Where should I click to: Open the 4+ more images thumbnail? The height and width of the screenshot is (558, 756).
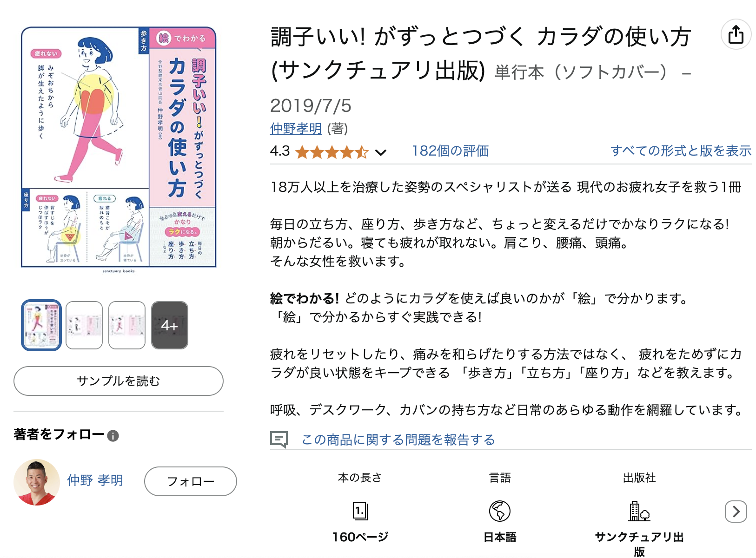pyautogui.click(x=170, y=325)
